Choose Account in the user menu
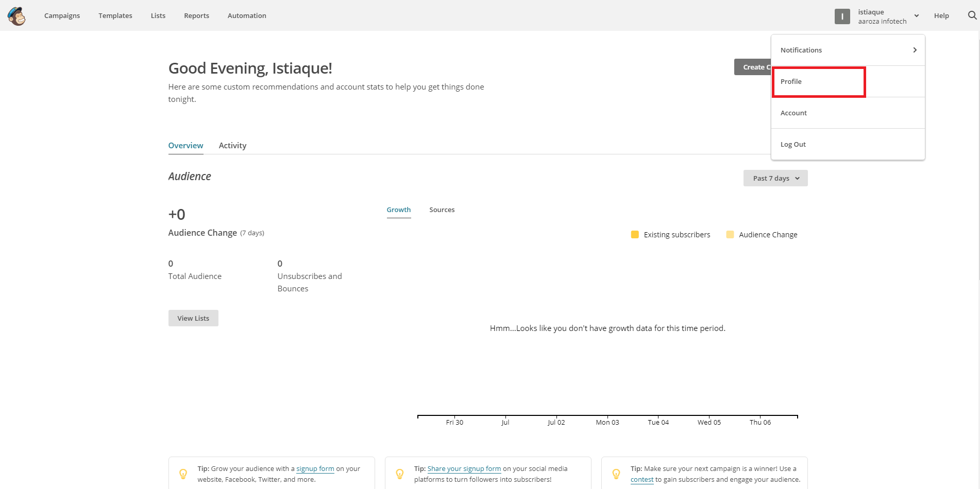The image size is (980, 489). 793,113
